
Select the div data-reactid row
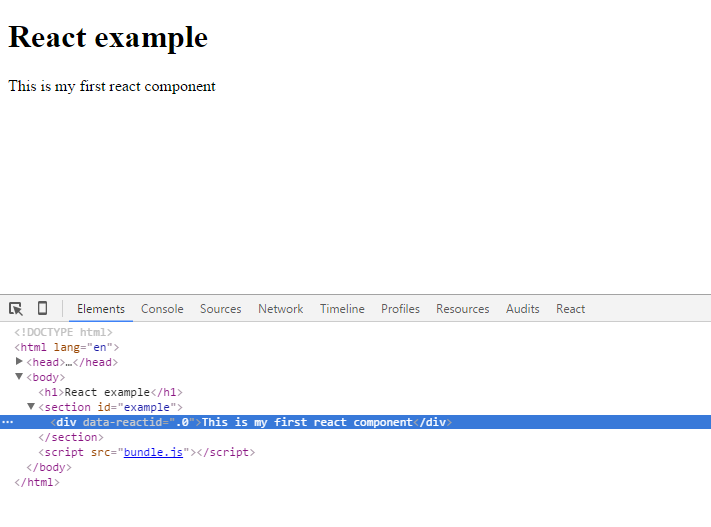356,422
